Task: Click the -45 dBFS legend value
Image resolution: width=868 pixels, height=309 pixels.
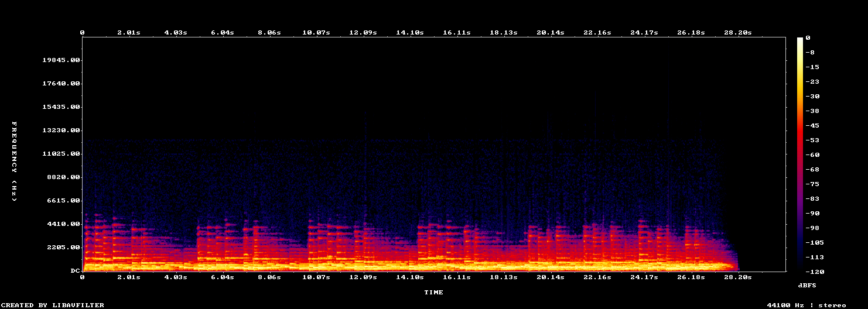Action: pyautogui.click(x=812, y=125)
